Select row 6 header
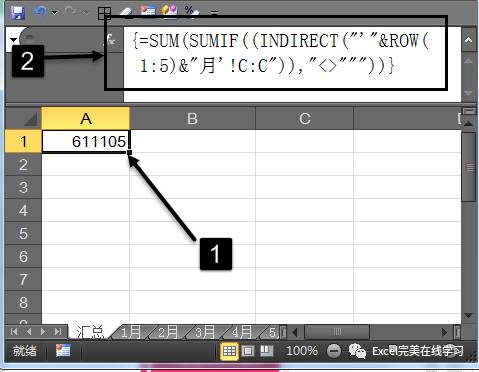Viewport: 479px width, 372px height. click(x=23, y=256)
